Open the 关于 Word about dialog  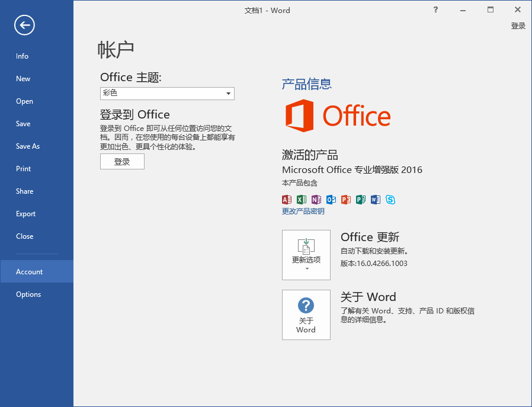(x=306, y=315)
